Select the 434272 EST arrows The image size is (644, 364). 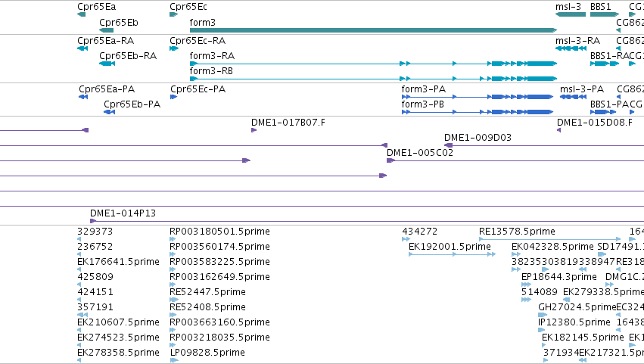[406, 239]
